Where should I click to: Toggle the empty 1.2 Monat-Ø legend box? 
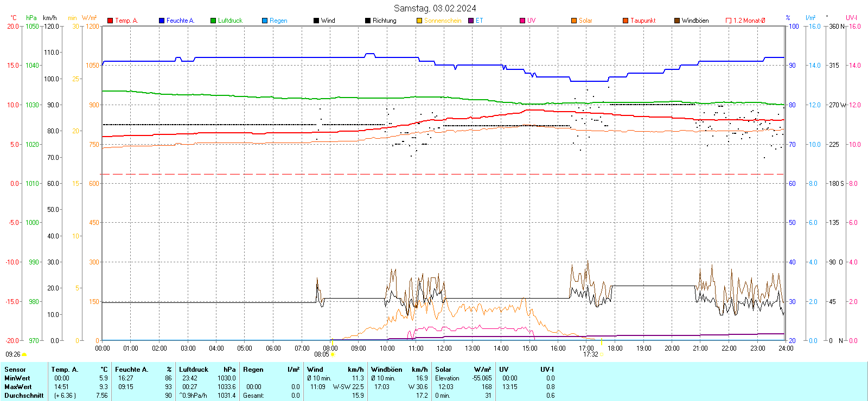pyautogui.click(x=729, y=21)
